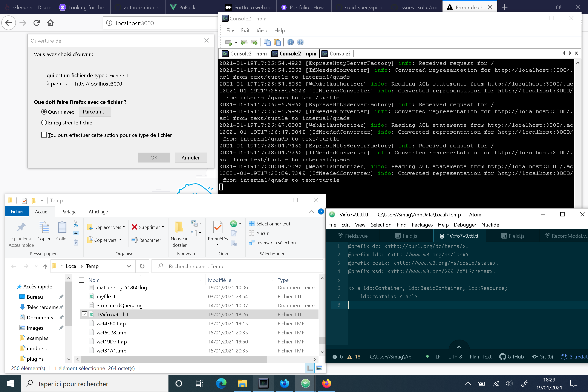Click the previous tab arrow icon in Console2 toolbar
The height and width of the screenshot is (392, 588).
tap(244, 43)
